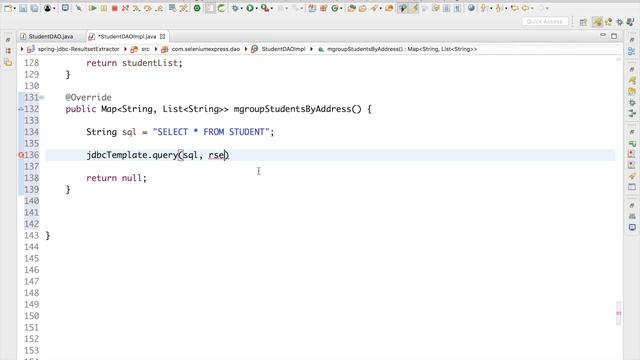Click the Run External Tools icon
The width and height of the screenshot is (640, 360).
[264, 8]
